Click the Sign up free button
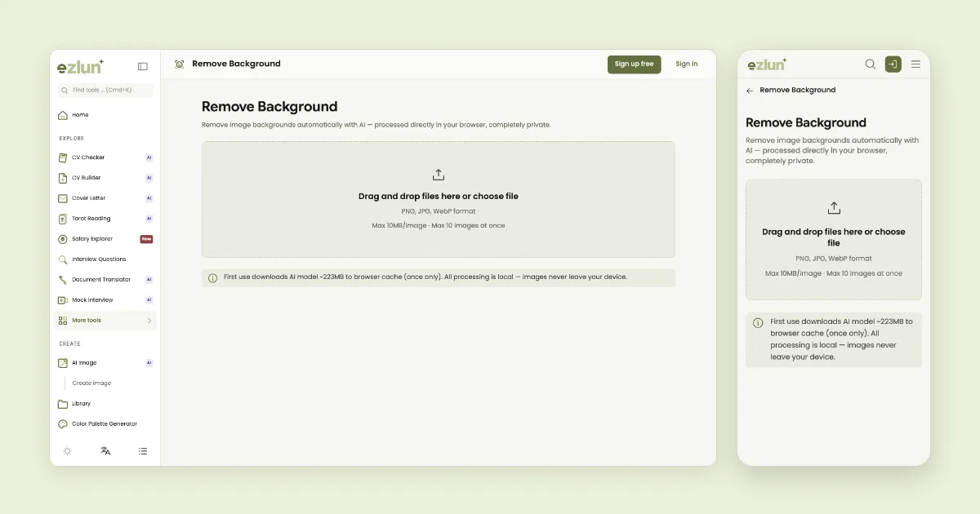The image size is (980, 514). (634, 64)
